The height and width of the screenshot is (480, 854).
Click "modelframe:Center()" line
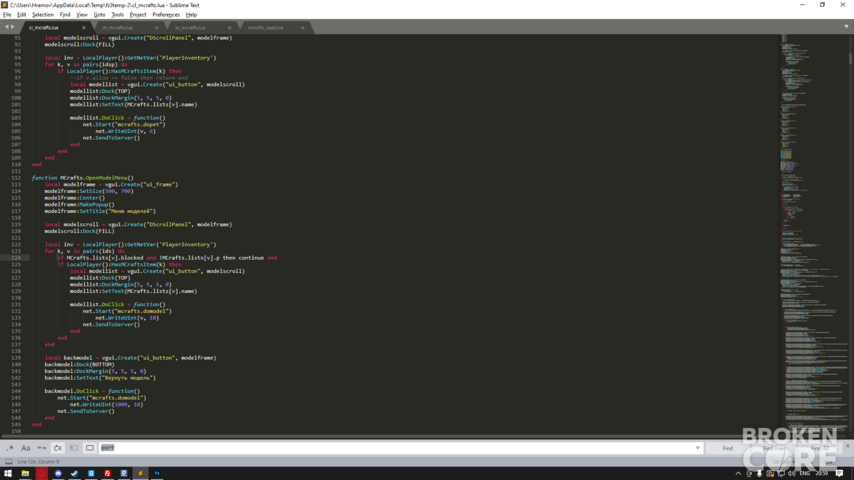(75, 198)
